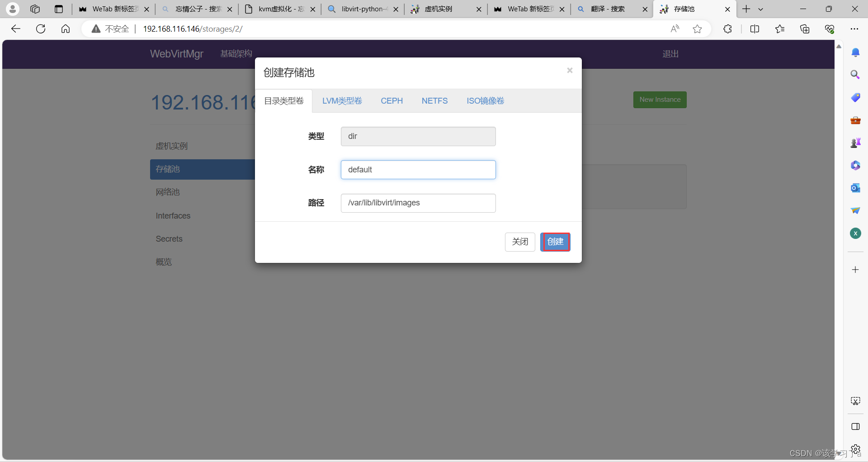Focus the 名称 input containing default
Viewport: 868px width, 462px height.
[418, 170]
